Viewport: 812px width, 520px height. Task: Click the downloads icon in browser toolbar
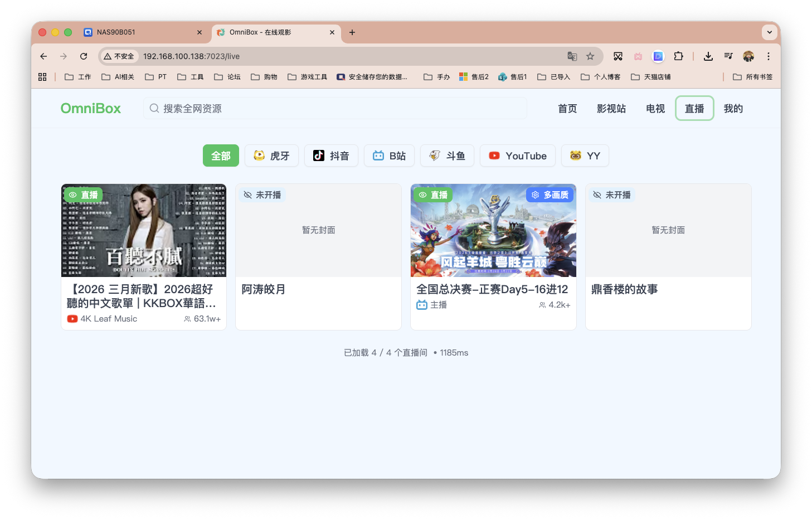tap(708, 56)
